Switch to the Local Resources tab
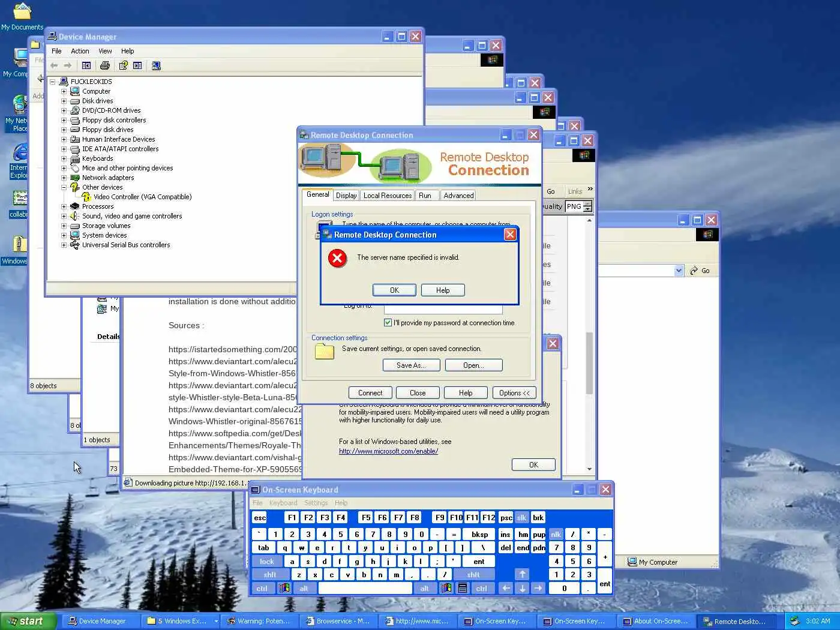 [388, 196]
